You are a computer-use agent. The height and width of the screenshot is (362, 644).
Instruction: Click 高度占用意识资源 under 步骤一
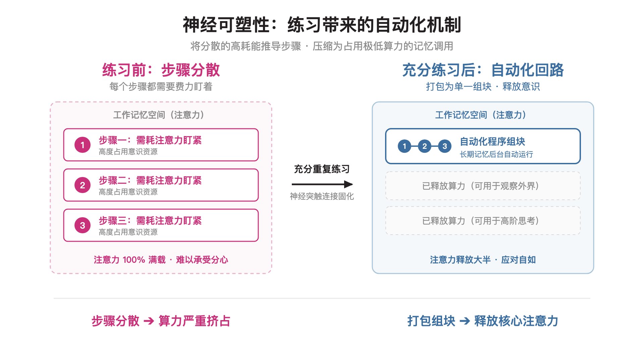pos(128,152)
